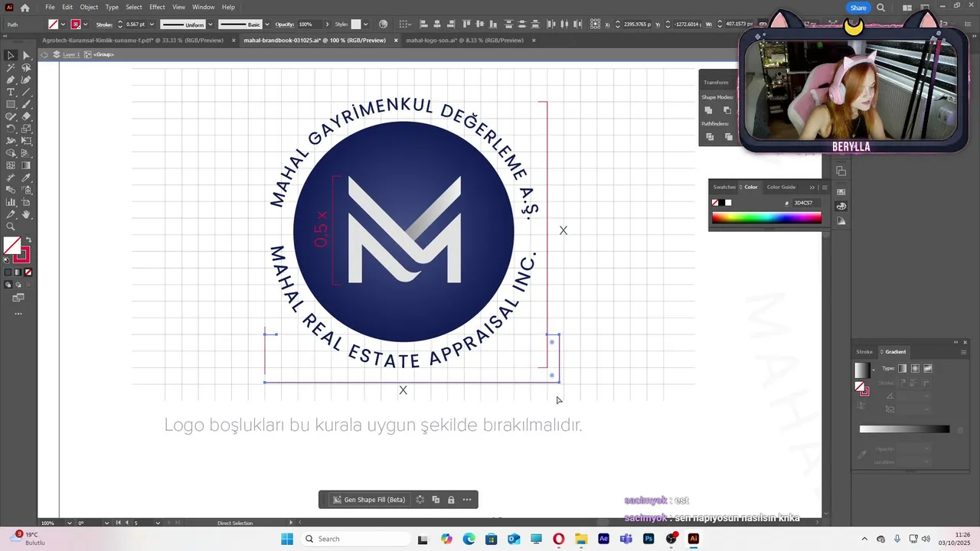Click Gen Shape Fill (Beta) button
The height and width of the screenshot is (551, 980).
click(369, 500)
